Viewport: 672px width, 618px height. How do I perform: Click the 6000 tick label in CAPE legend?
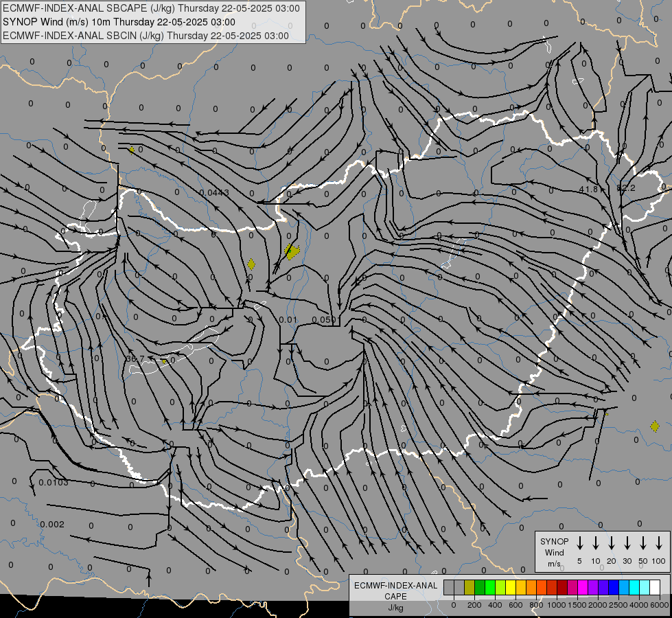click(660, 605)
